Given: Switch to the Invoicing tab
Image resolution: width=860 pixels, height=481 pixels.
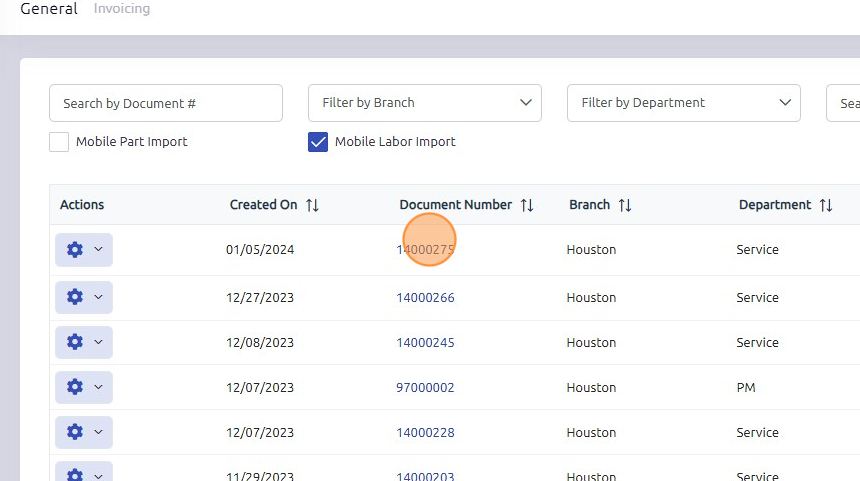Looking at the screenshot, I should point(122,9).
